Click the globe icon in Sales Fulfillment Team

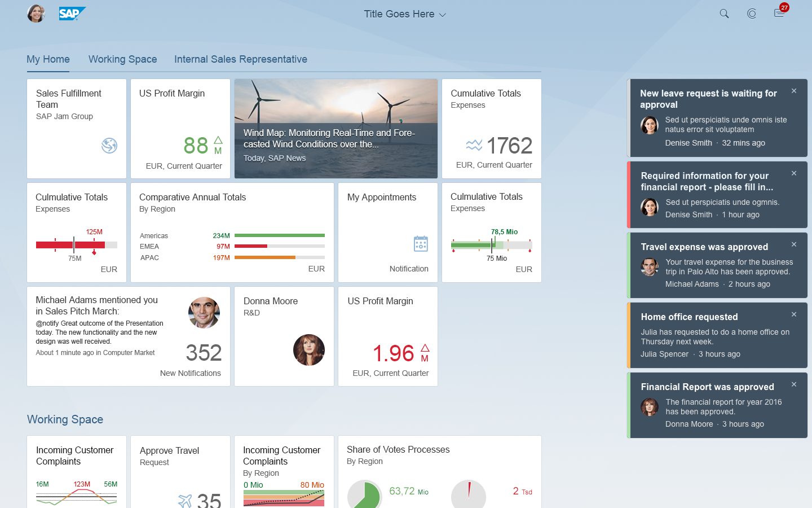point(109,146)
